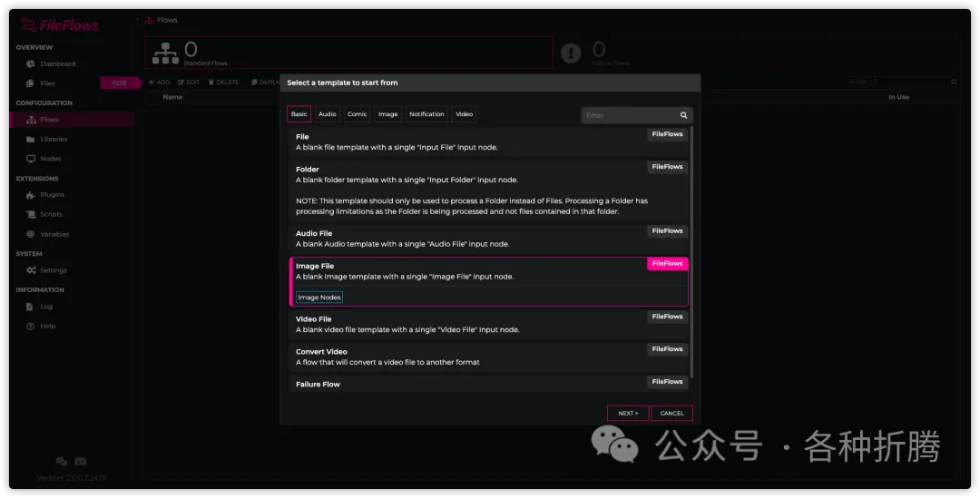Click the Standard Flows count label
This screenshot has width=980, height=498.
click(206, 63)
